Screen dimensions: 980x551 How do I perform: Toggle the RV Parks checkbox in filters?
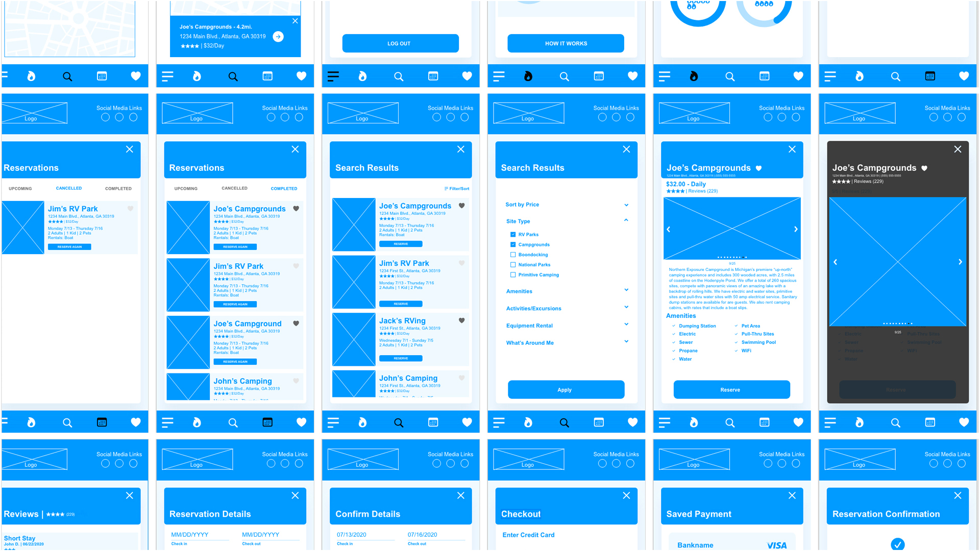point(513,234)
